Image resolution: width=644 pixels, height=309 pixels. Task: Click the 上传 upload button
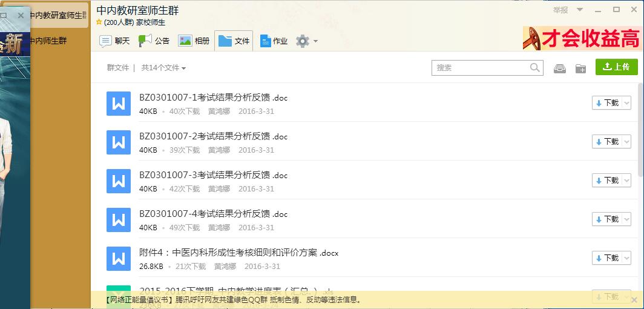(x=616, y=67)
